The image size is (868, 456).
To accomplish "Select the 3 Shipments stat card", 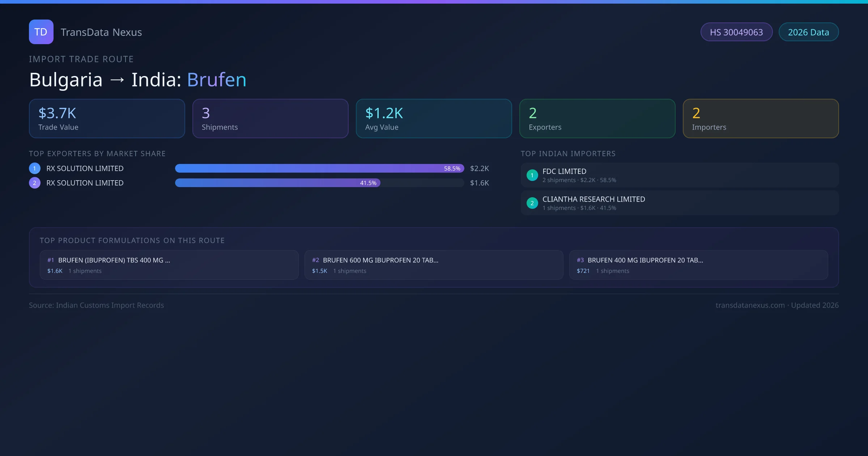I will click(270, 118).
